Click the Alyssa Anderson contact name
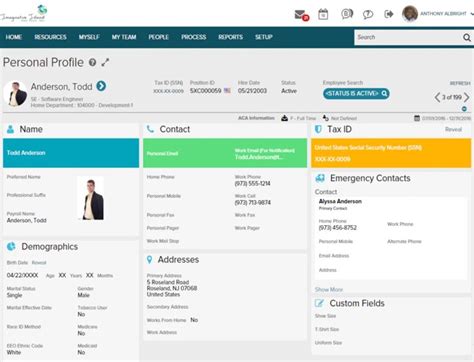 click(x=340, y=201)
